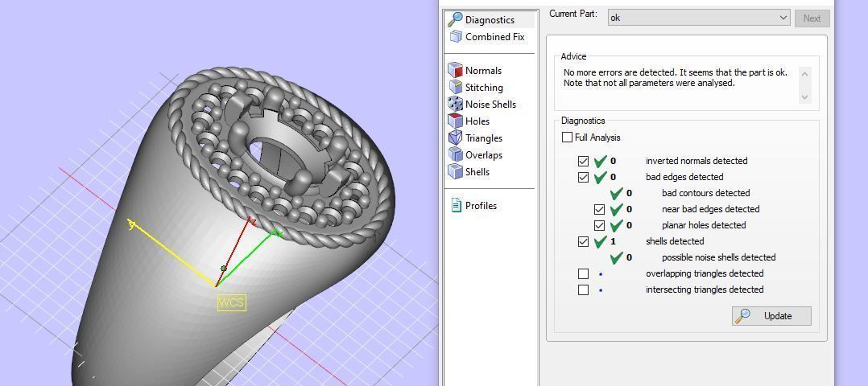Switch to the Combined Fix label
Screen dimensions: 868x386
pos(495,37)
